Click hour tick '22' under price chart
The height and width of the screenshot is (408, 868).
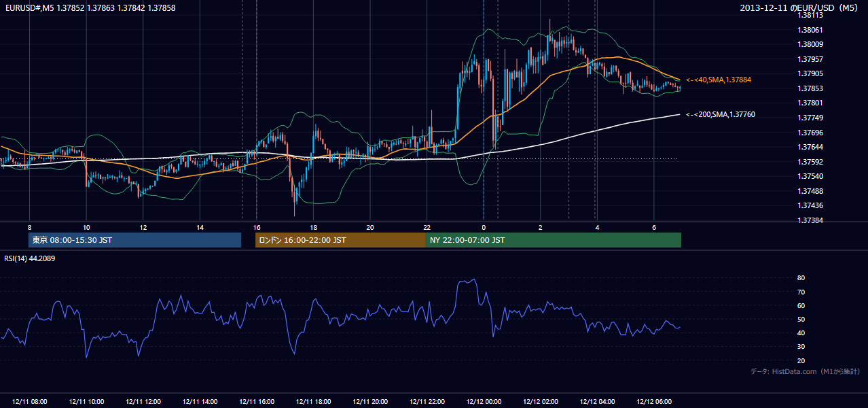click(427, 227)
